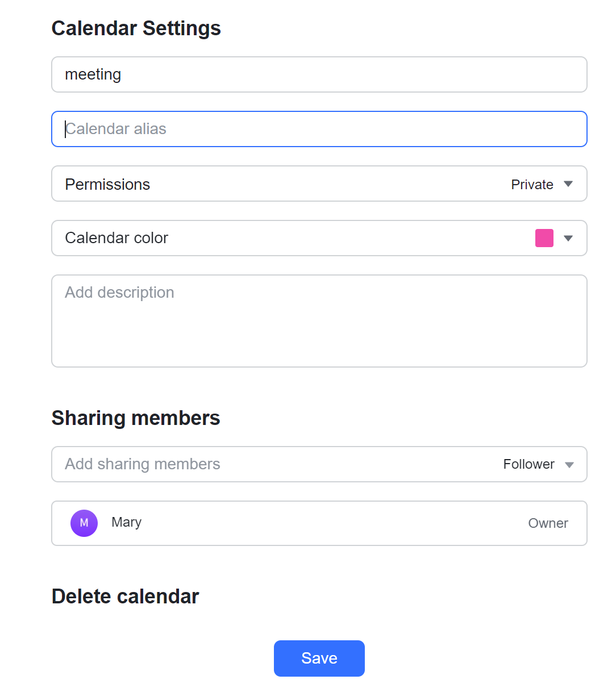616x692 pixels.
Task: Save the calendar settings
Action: tap(319, 658)
